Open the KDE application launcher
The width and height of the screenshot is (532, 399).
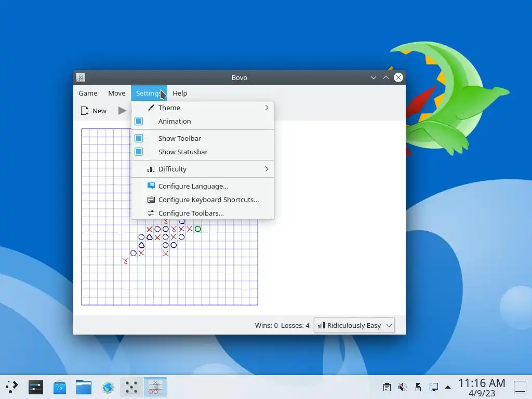point(11,387)
